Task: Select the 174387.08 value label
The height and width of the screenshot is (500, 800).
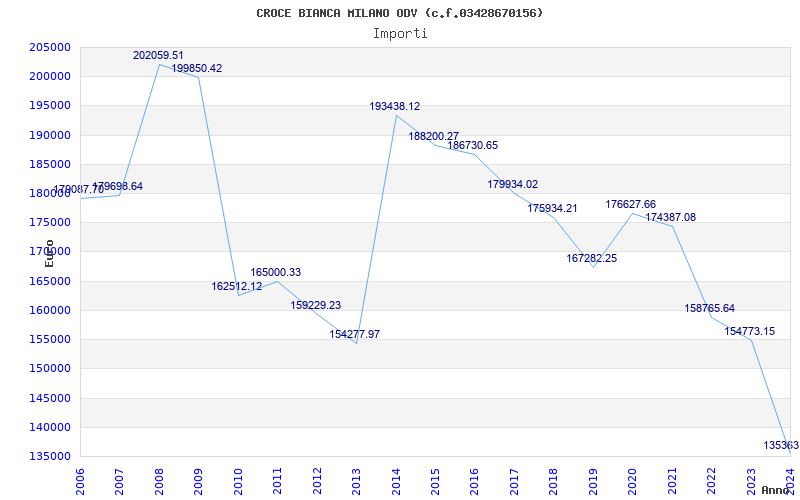Action: pyautogui.click(x=670, y=217)
